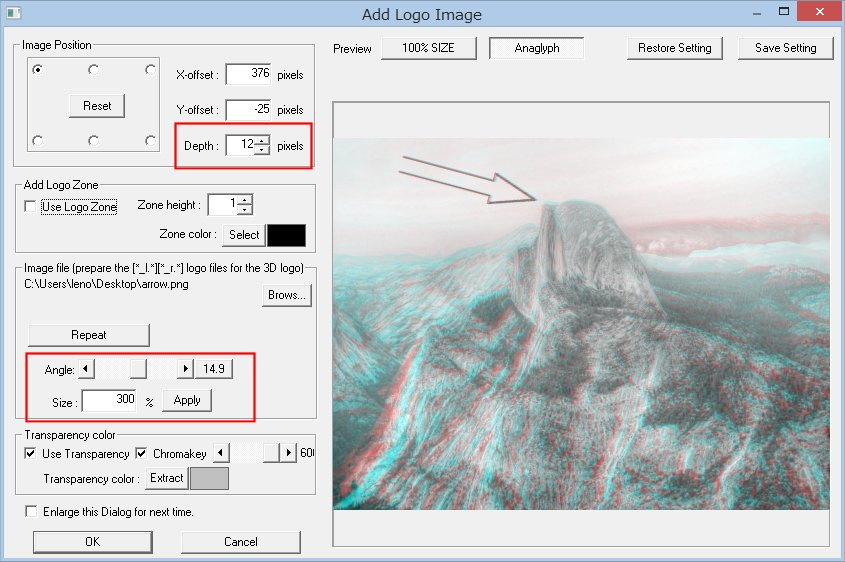Click the gray transparency color swatch
845x562 pixels.
pos(210,478)
